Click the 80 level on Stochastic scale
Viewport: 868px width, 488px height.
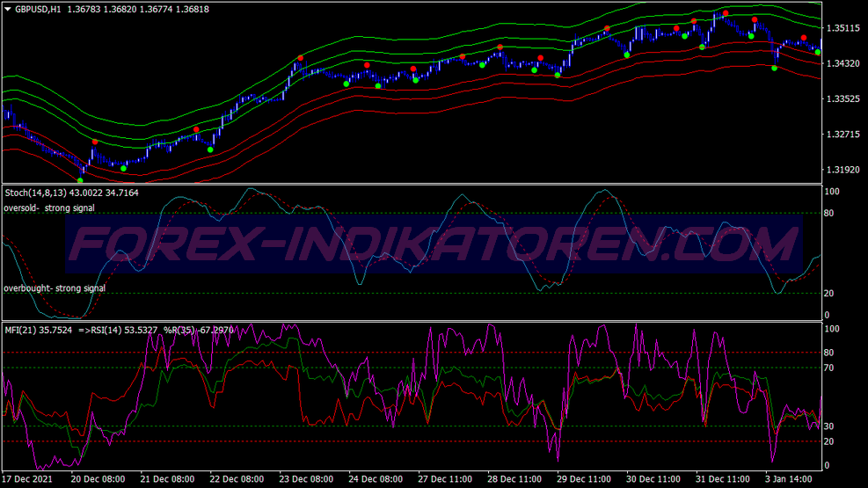coord(828,213)
